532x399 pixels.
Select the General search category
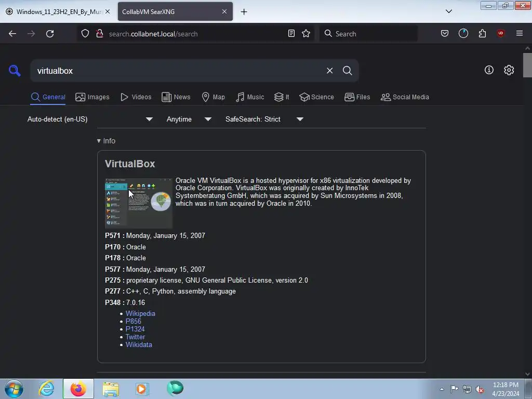click(x=48, y=97)
